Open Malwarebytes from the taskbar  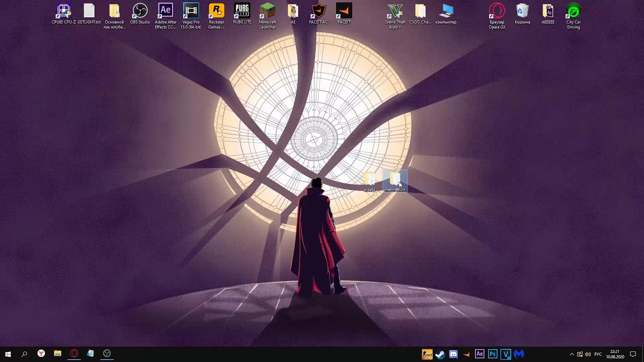pos(519,354)
